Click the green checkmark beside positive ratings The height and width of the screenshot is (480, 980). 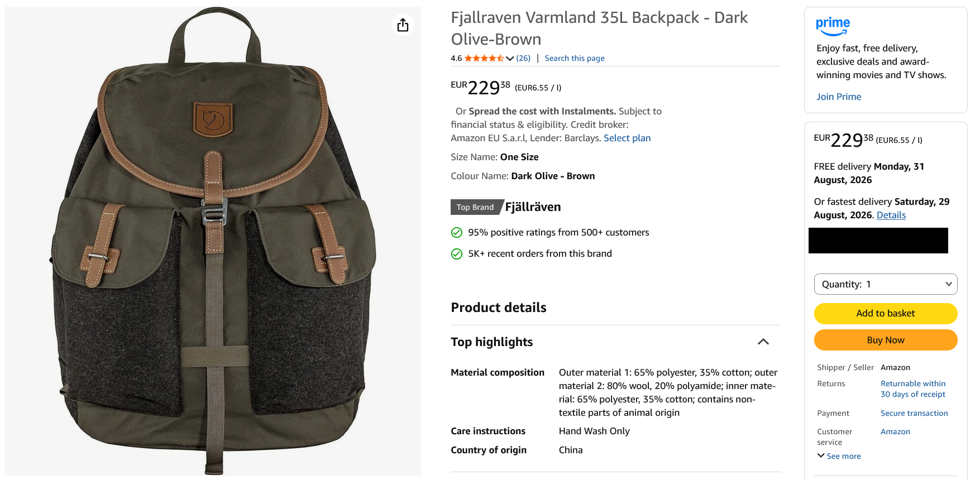click(457, 233)
